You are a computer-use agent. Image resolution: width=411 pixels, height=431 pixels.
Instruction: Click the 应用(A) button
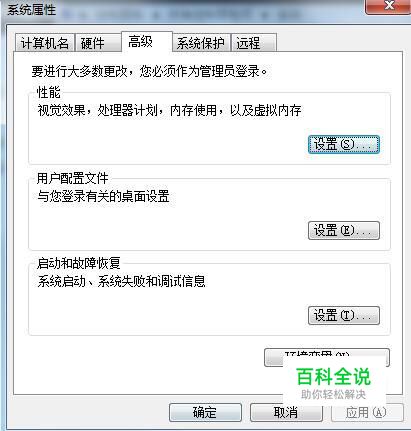click(367, 413)
